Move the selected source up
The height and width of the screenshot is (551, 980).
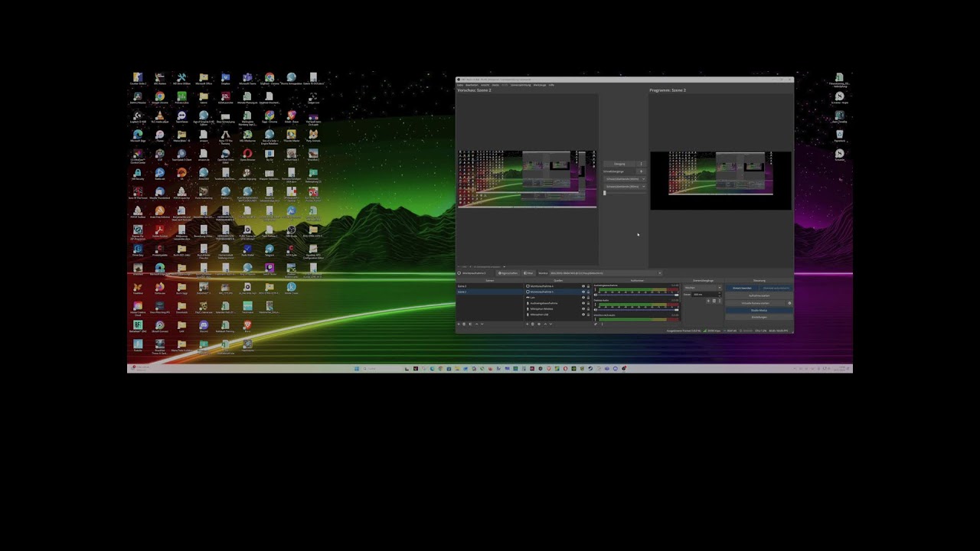[x=545, y=324]
